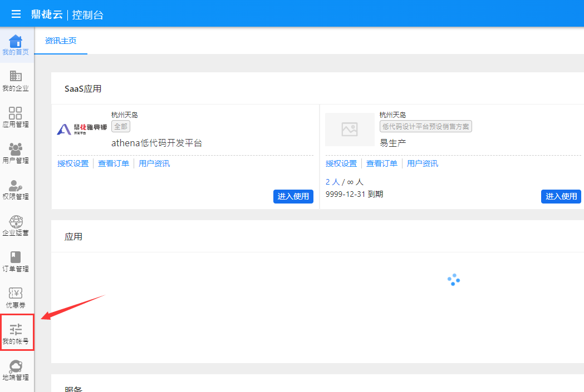Open 我的首页 home icon in sidebar
Screen dimensions: 584x392
coord(16,41)
